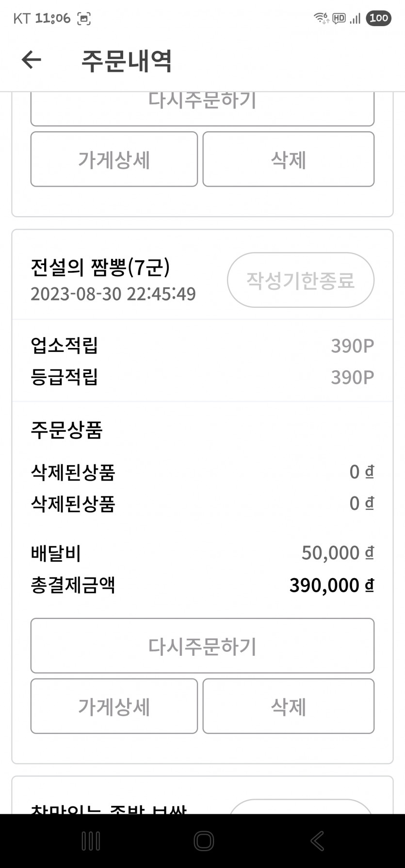Select the 전설의 짬뽕(7군) store name
The image size is (405, 868).
(x=100, y=267)
